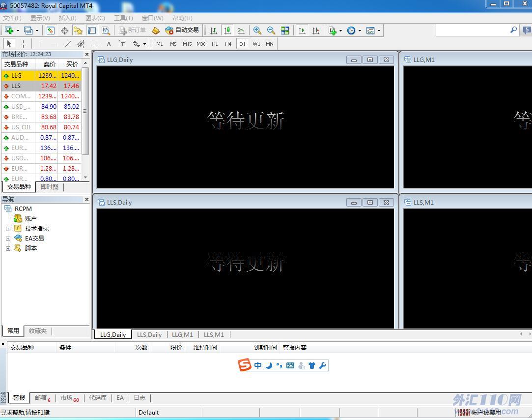Expand the indicators dropdown arrow

pos(340,30)
